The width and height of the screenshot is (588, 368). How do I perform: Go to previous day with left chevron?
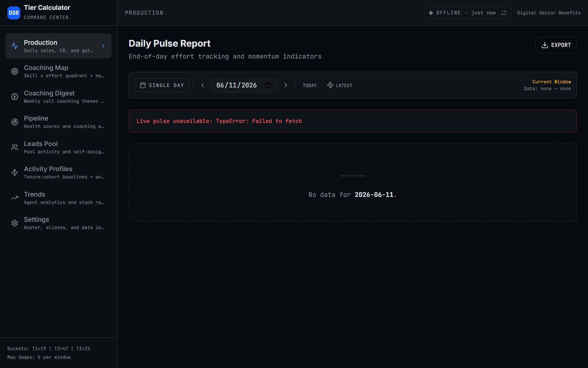click(202, 85)
